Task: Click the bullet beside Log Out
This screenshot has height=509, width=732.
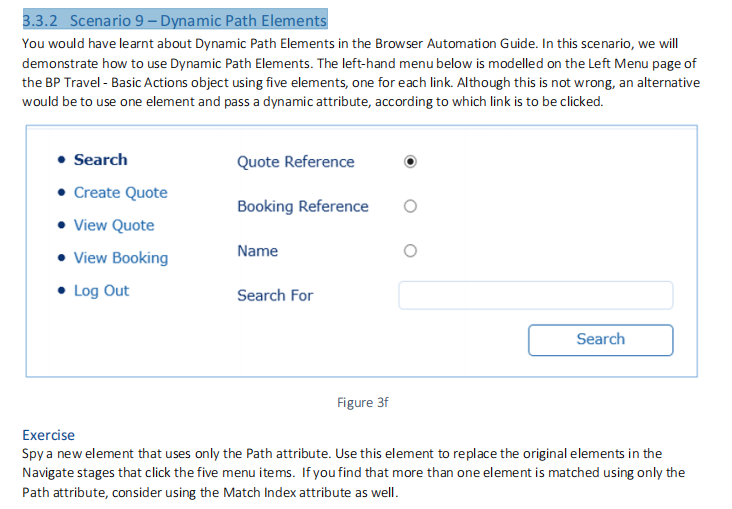Action: tap(62, 291)
